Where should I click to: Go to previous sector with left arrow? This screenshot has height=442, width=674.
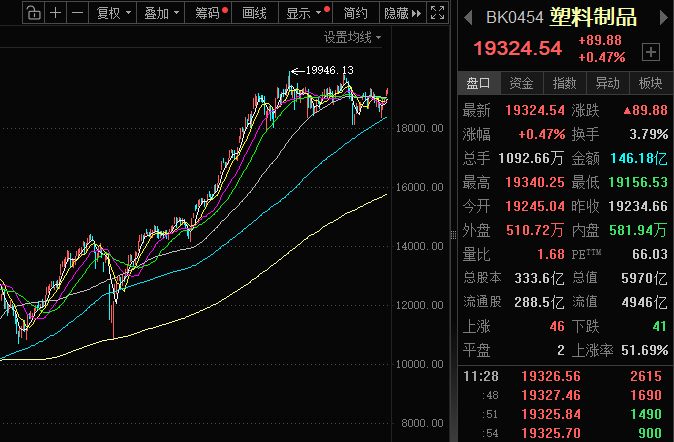point(469,18)
